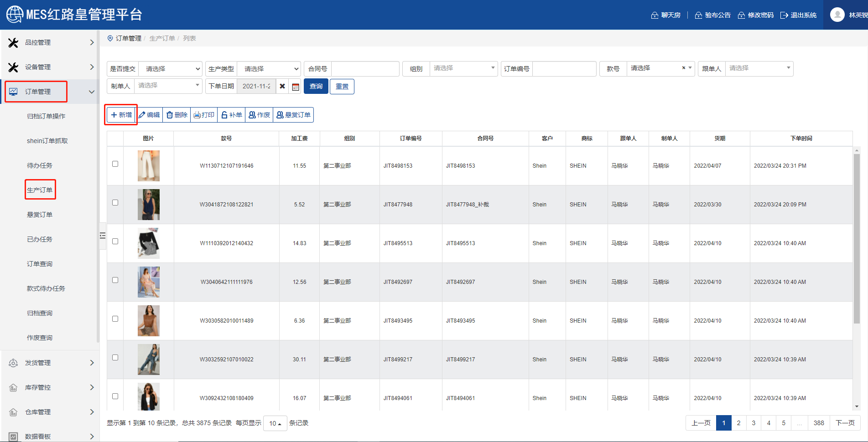
Task: Click the 悬赏订单 toolbar button
Action: [293, 115]
